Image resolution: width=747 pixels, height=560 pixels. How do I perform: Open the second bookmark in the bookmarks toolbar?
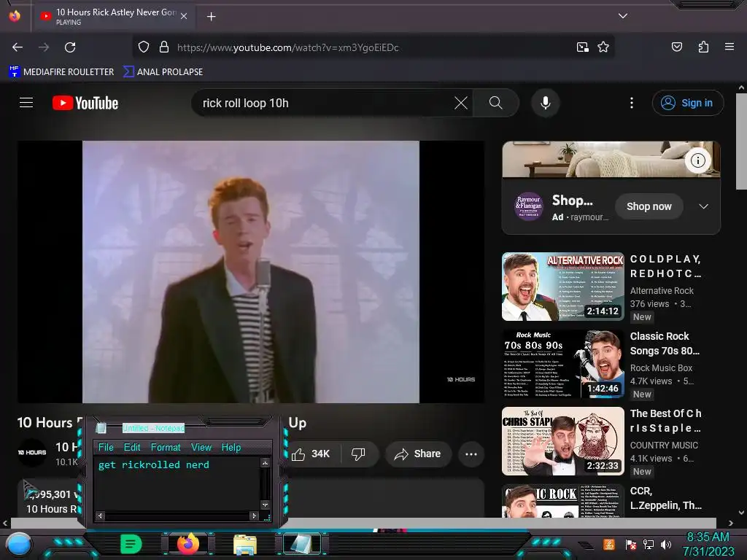163,72
